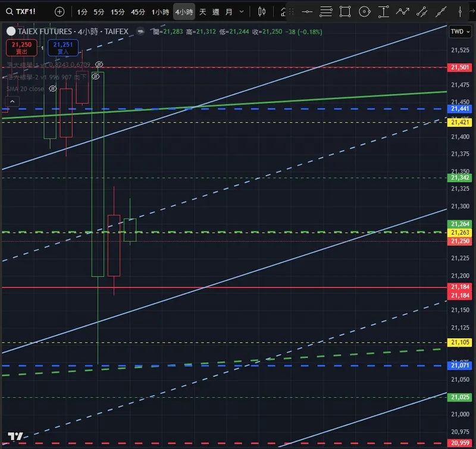The image size is (476, 449).
Task: Switch to the 45分 timeframe
Action: click(x=138, y=12)
